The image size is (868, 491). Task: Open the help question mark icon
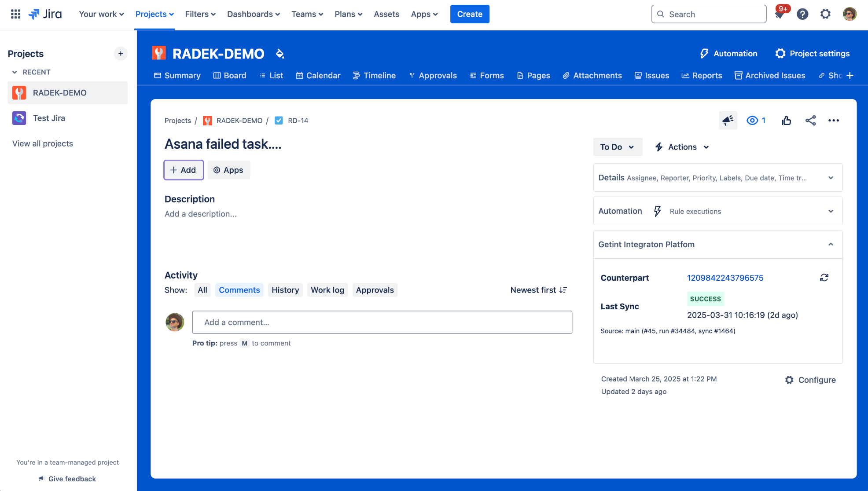click(802, 14)
